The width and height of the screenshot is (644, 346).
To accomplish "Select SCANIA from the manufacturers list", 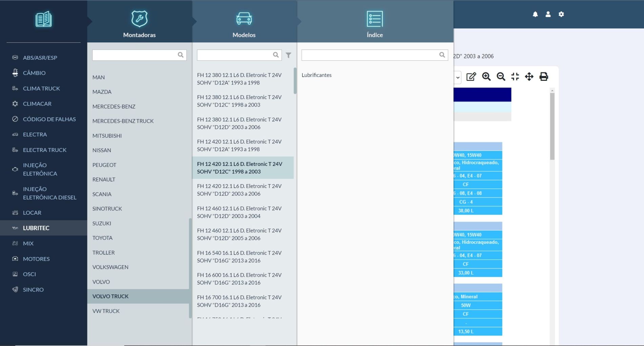I will [102, 194].
